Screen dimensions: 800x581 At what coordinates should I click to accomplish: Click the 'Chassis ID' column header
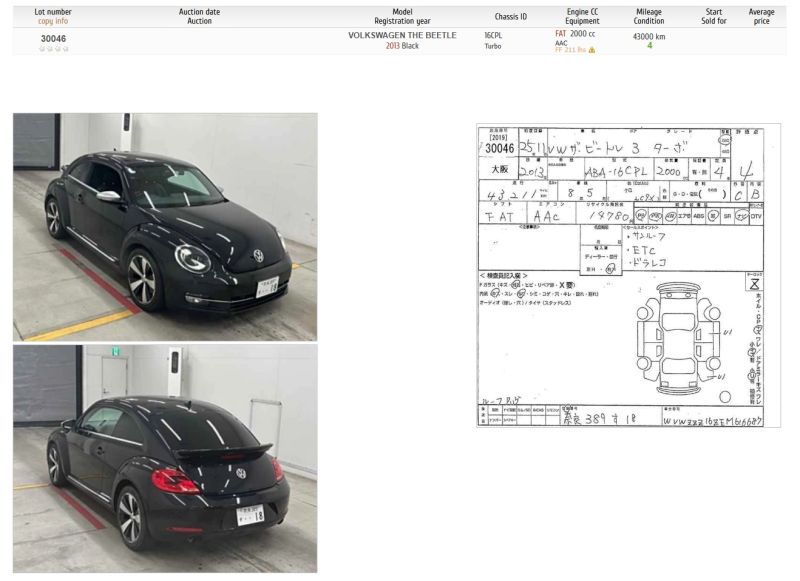pyautogui.click(x=511, y=16)
